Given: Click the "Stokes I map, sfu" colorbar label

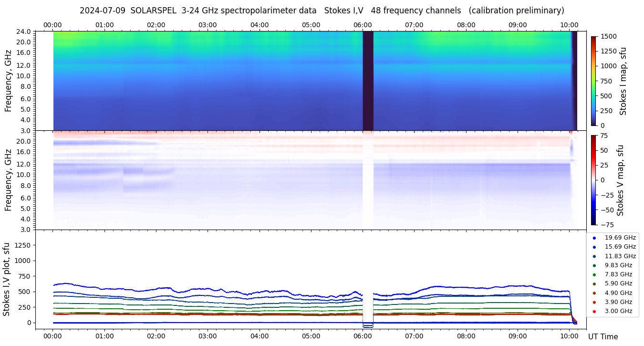Looking at the screenshot, I should tap(623, 81).
